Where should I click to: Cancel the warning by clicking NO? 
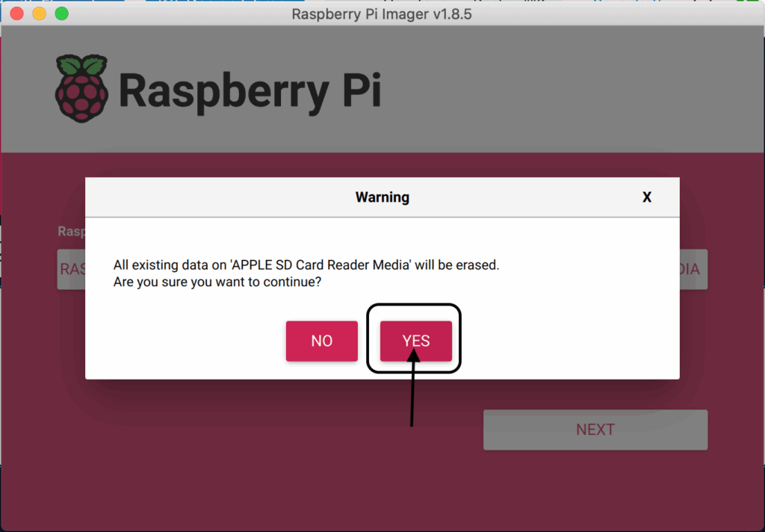(321, 341)
